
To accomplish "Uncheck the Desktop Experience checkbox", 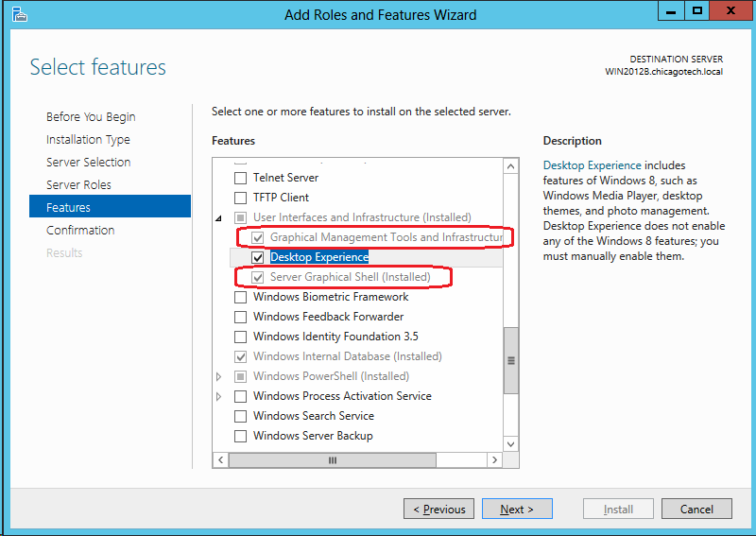I will [x=257, y=257].
